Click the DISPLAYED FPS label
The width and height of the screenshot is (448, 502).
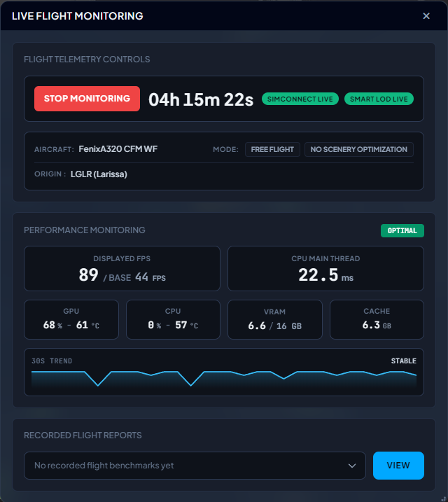tap(122, 258)
